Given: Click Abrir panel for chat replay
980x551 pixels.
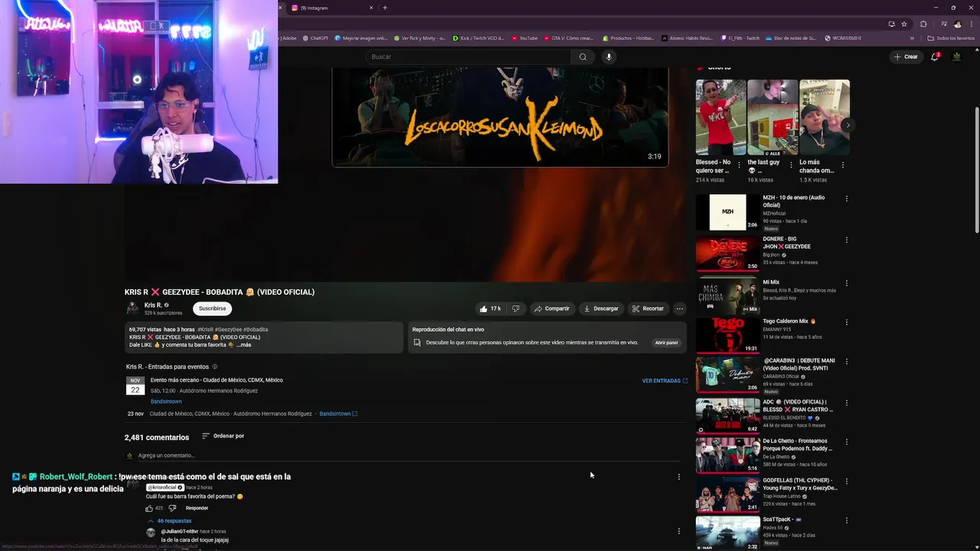Looking at the screenshot, I should coord(666,343).
